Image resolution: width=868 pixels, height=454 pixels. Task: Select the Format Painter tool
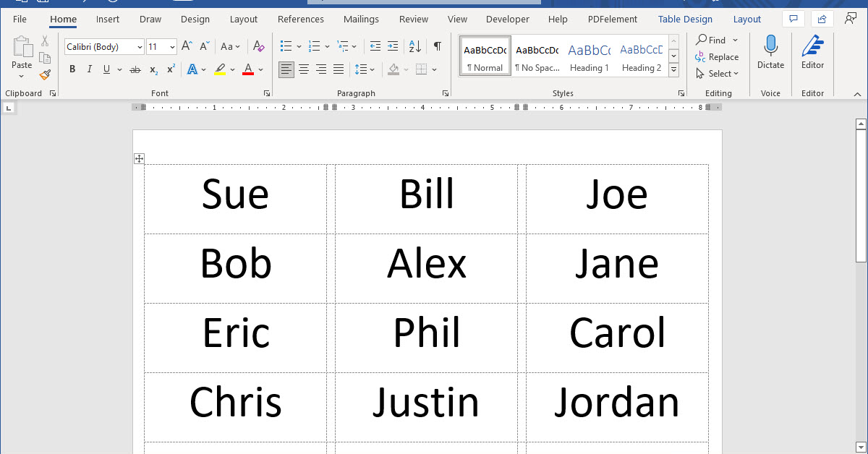coord(45,74)
